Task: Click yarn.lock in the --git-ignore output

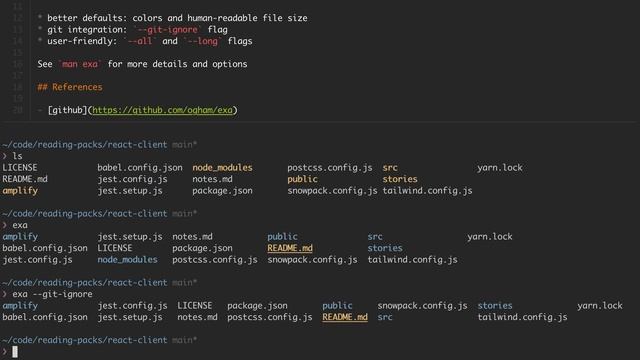Action: click(600, 306)
